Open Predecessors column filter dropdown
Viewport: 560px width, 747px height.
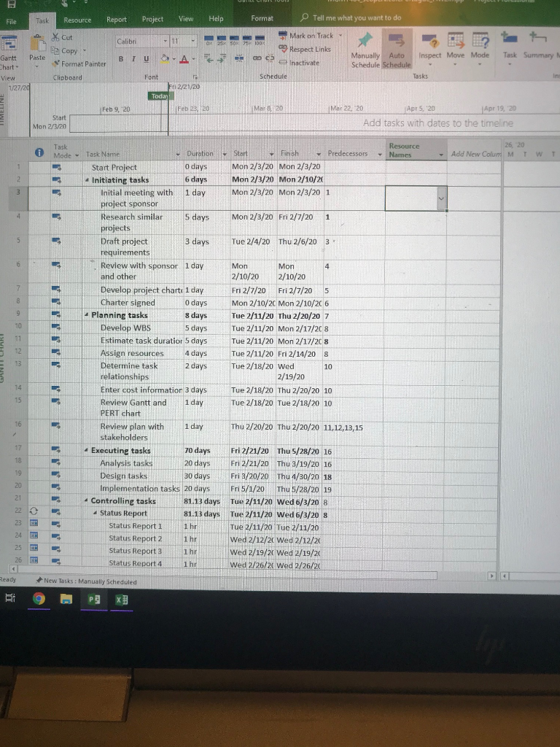pyautogui.click(x=380, y=154)
